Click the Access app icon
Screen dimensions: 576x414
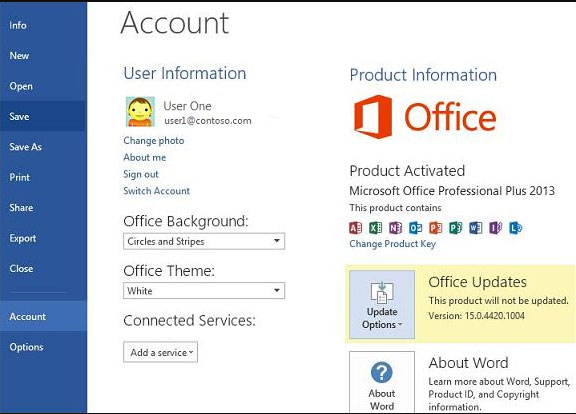point(355,228)
